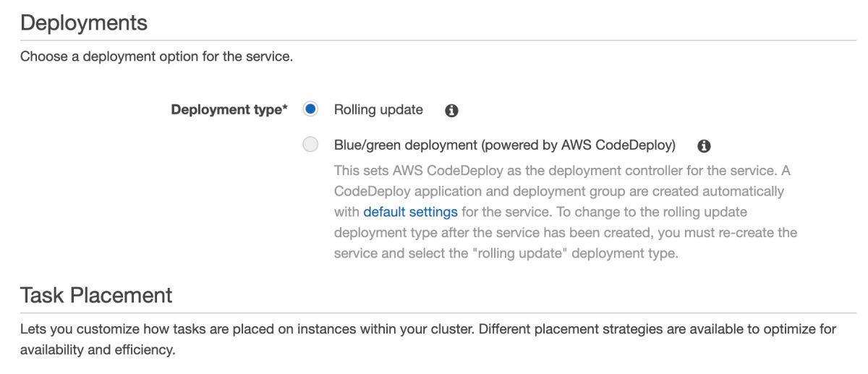Open info icon next to Blue/green deployment

click(704, 146)
